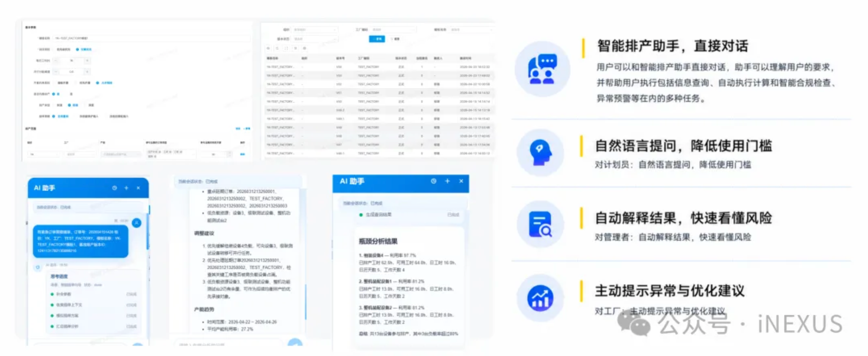Close the AI 助手 panel with 瓶颈分析结果

[461, 181]
